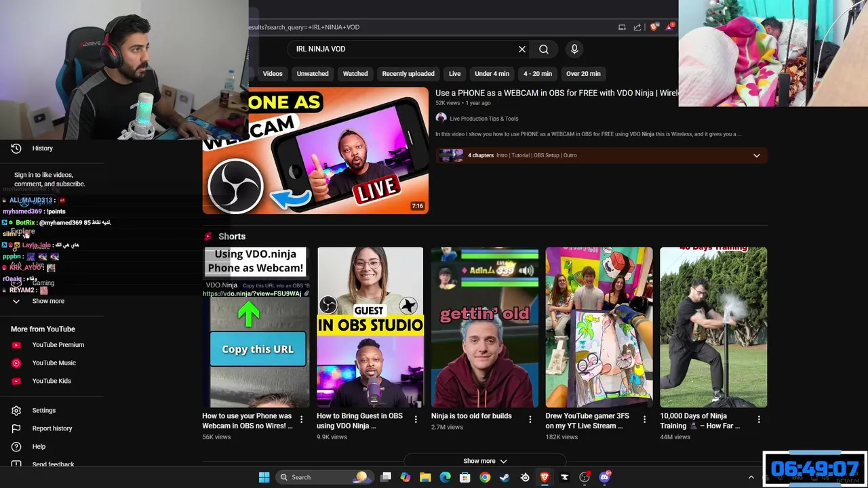The height and width of the screenshot is (488, 868).
Task: Open Steam from the taskbar
Action: pyautogui.click(x=505, y=477)
